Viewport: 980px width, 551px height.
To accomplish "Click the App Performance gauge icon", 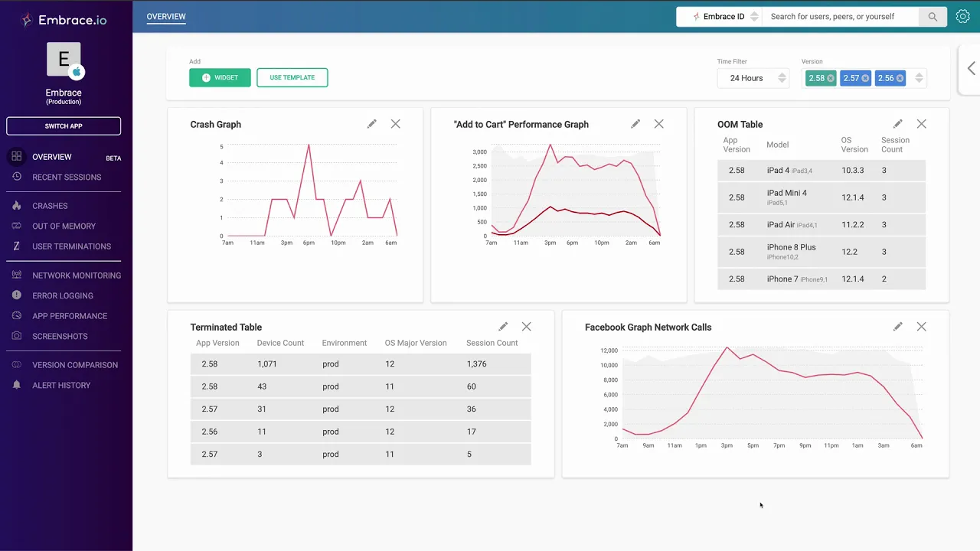I will (x=17, y=315).
